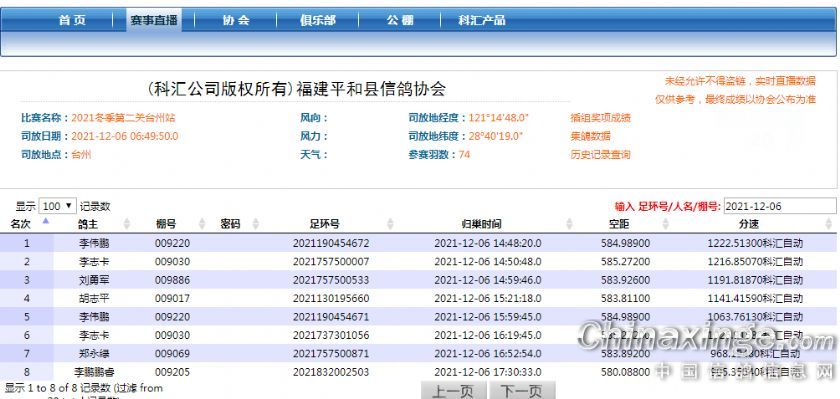Click 刘勇军 in rank 3 row
This screenshot has height=399, width=840.
tap(94, 280)
